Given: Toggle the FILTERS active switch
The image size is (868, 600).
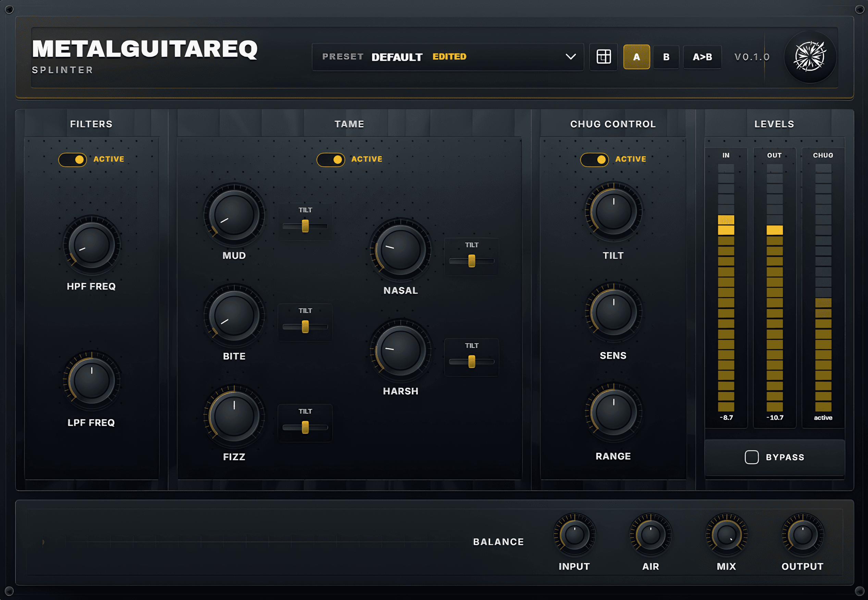Looking at the screenshot, I should 73,159.
